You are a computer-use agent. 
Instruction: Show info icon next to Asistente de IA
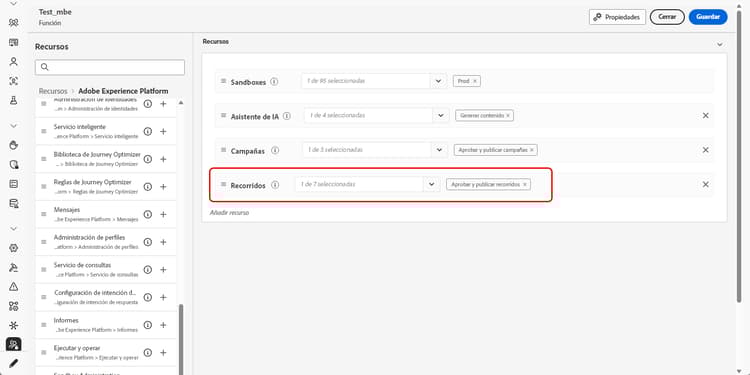coord(287,116)
